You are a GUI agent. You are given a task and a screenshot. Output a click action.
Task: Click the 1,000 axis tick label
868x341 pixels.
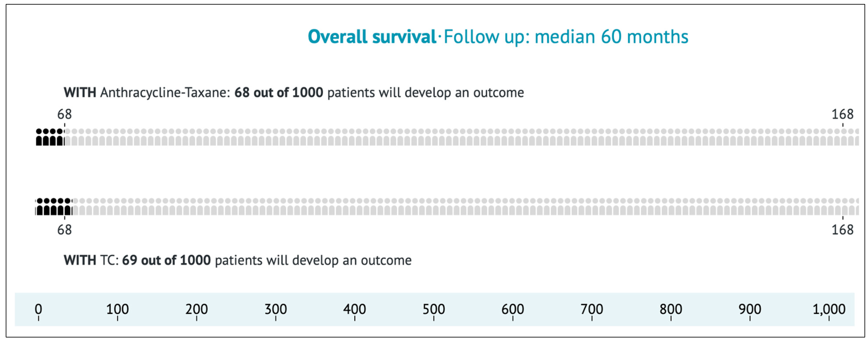(829, 309)
